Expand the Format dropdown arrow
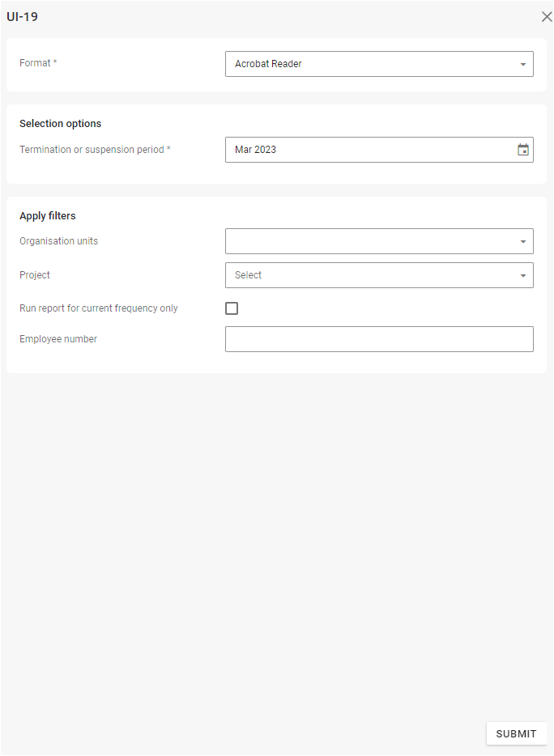The height and width of the screenshot is (756, 554). tap(522, 64)
